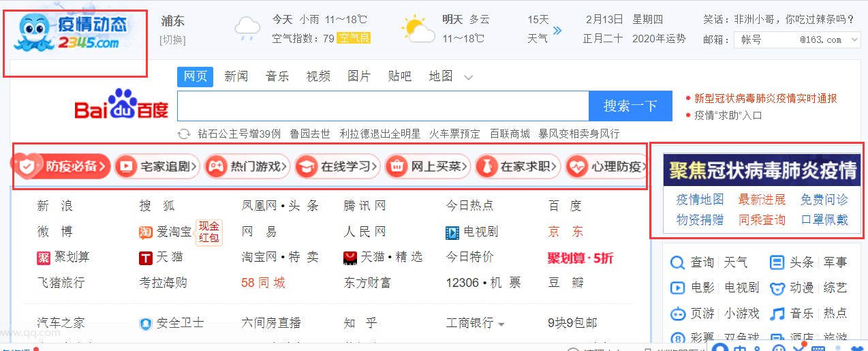Screen dimensions: 868x351
Task: Switch to the 新闻 search tab
Action: tap(236, 76)
